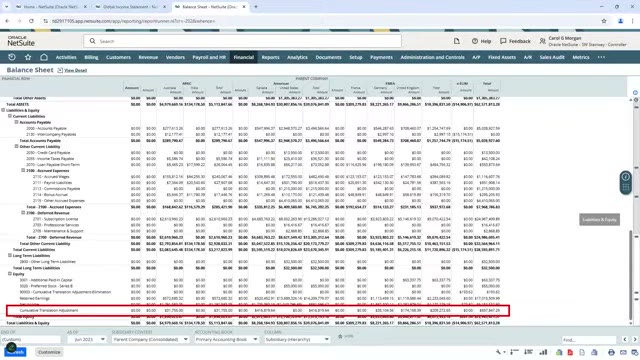This screenshot has width=640, height=360.
Task: Click the schedule icon at footer far right
Action: coord(635,352)
